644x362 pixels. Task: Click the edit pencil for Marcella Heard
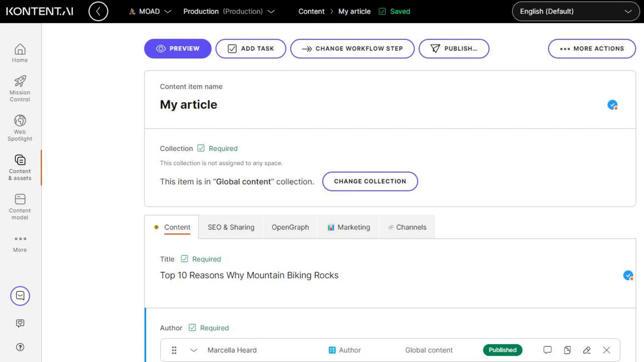point(587,350)
